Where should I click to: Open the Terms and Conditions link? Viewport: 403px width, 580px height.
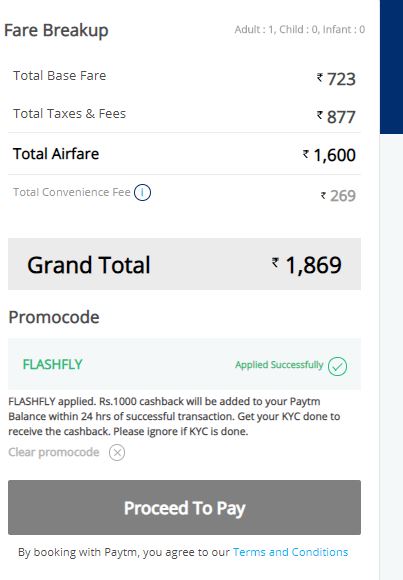click(x=291, y=552)
